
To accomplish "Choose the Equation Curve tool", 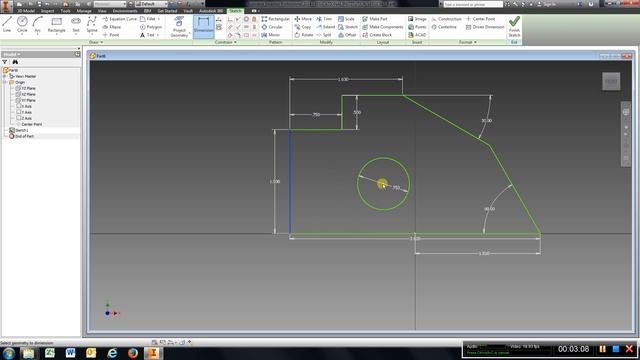I will (120, 19).
